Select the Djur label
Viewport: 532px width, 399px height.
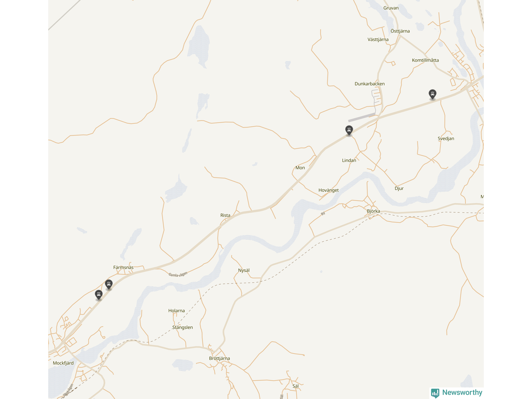click(399, 189)
